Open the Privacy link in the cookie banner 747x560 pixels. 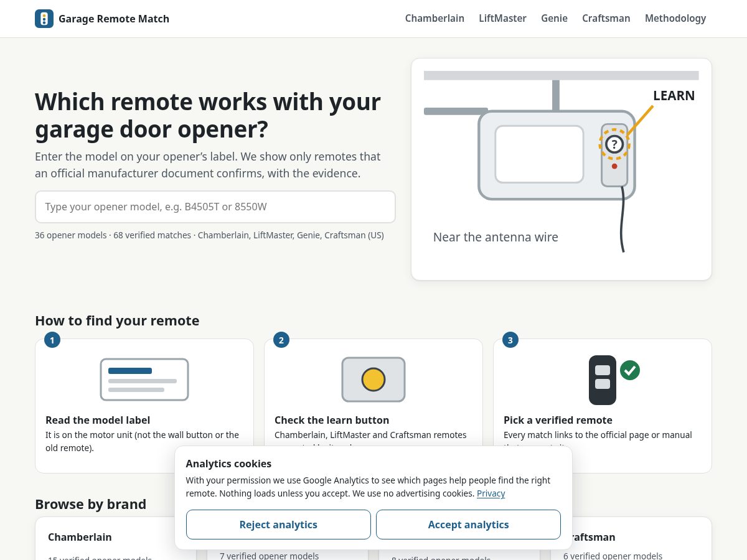[491, 493]
